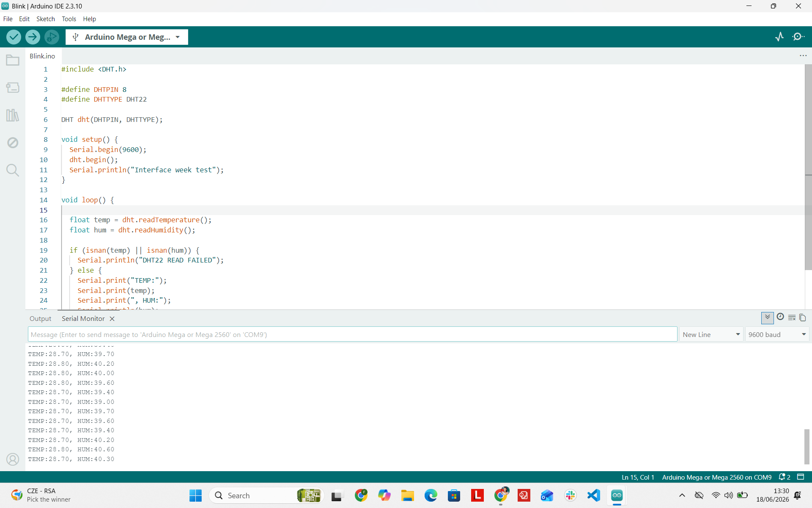812x508 pixels.
Task: Click the Verify sketch checkmark button
Action: coord(14,37)
